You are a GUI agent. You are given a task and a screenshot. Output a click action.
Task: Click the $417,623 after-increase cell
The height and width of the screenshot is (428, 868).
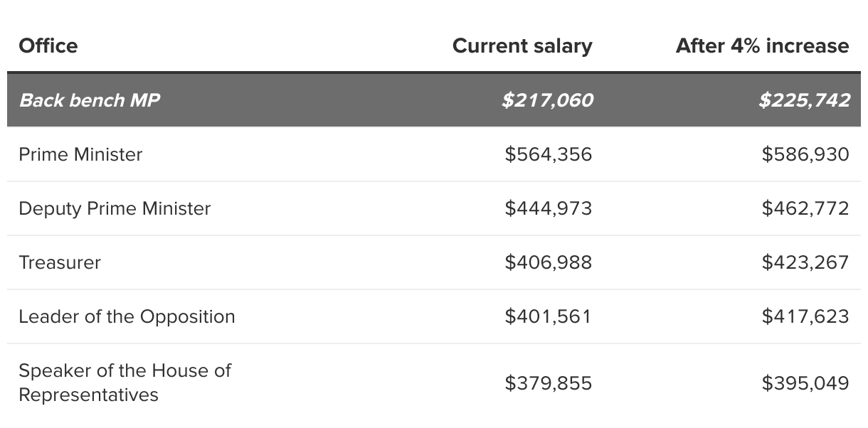(805, 316)
